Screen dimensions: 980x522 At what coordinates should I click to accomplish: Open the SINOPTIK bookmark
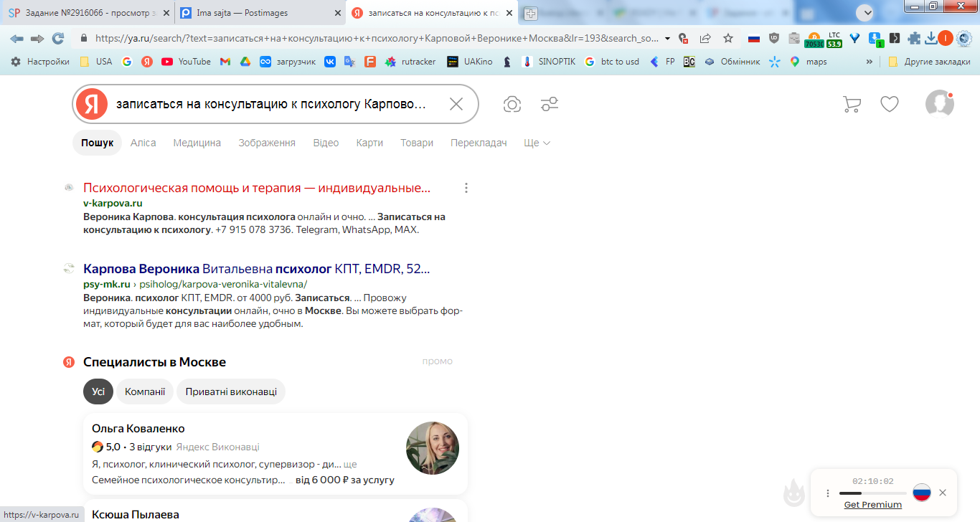pyautogui.click(x=549, y=62)
